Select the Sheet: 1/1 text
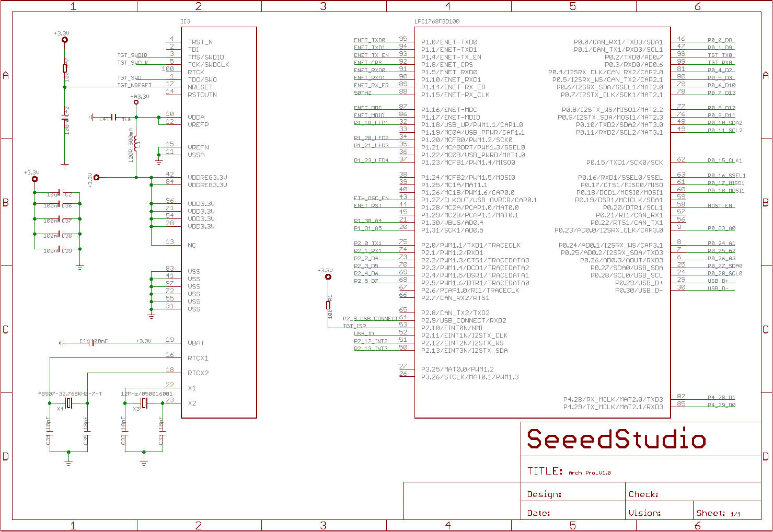Screen dimensions: 773x532 coord(719,513)
